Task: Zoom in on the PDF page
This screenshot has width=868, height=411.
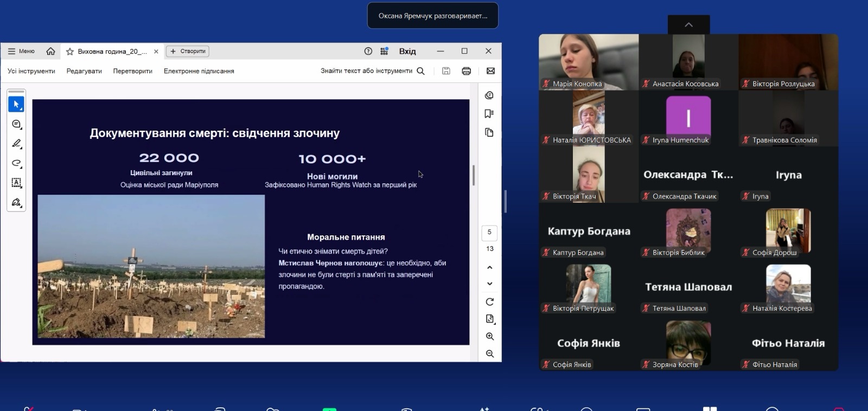Action: tap(489, 336)
